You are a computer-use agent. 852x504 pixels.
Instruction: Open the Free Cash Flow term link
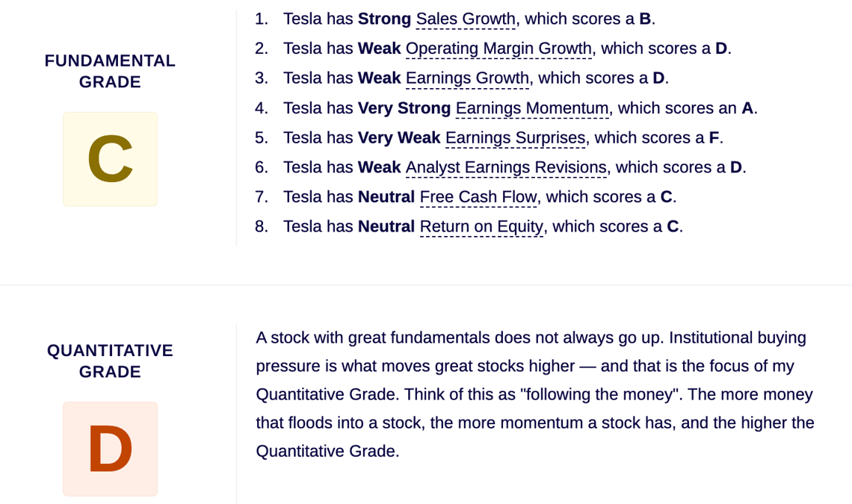click(x=479, y=197)
